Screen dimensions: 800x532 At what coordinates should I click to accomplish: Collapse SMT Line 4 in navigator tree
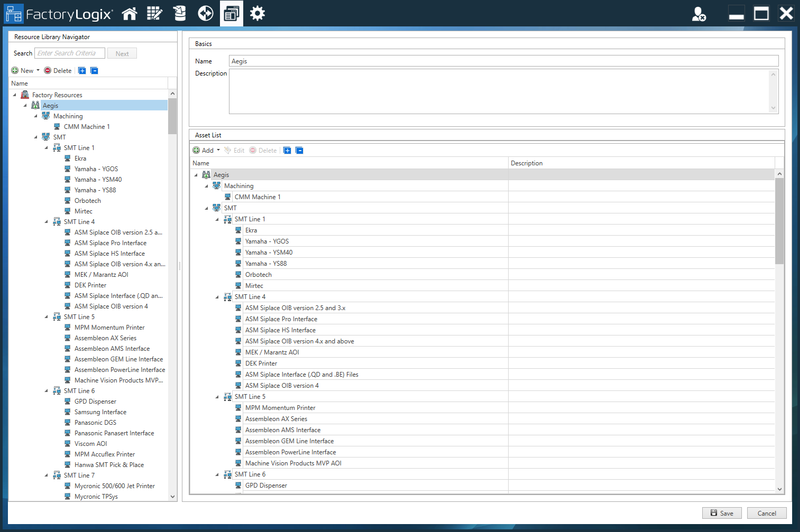pyautogui.click(x=47, y=222)
